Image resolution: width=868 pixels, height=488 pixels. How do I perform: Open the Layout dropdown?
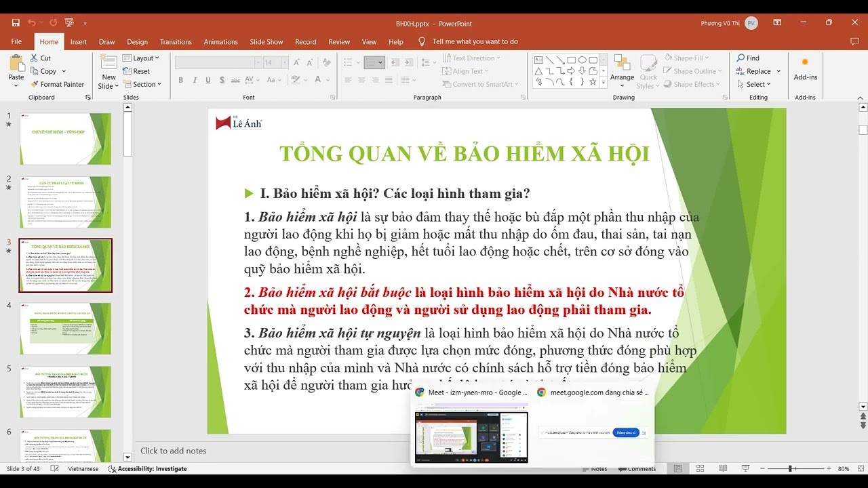[x=141, y=58]
